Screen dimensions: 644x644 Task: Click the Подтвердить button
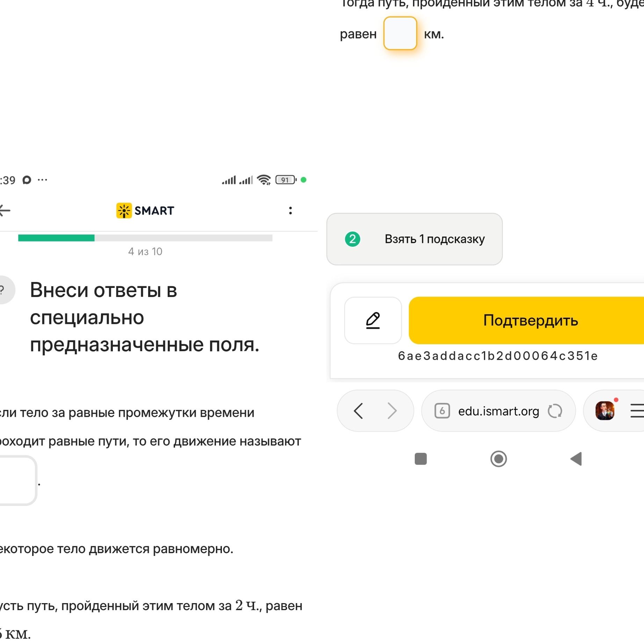(x=526, y=320)
